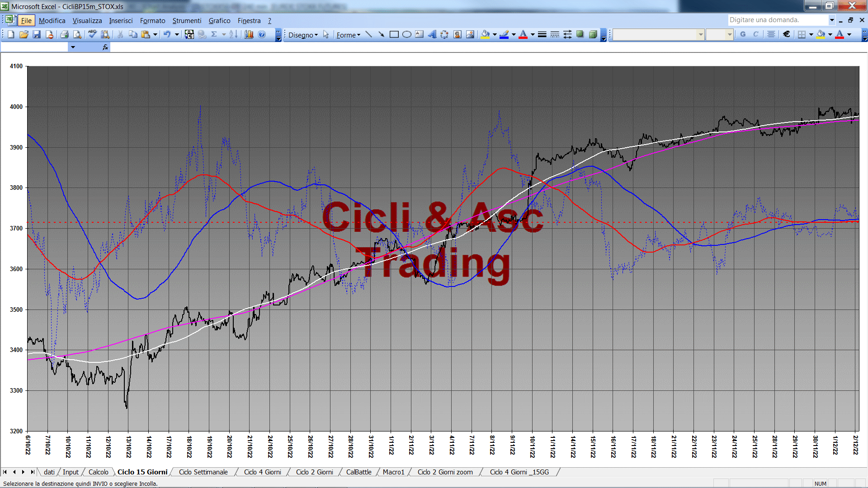Click the Copy icon
Viewport: 868px width, 488px height.
click(133, 34)
